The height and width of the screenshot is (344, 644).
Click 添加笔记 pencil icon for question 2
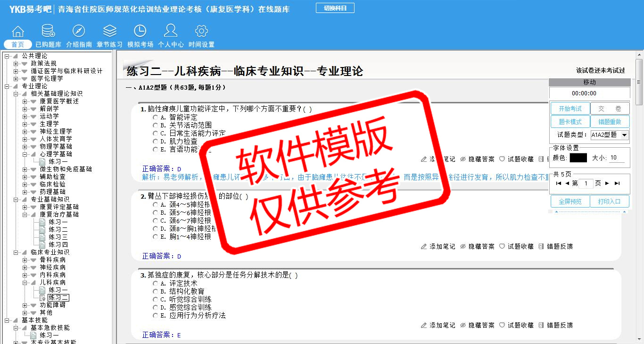pos(424,246)
